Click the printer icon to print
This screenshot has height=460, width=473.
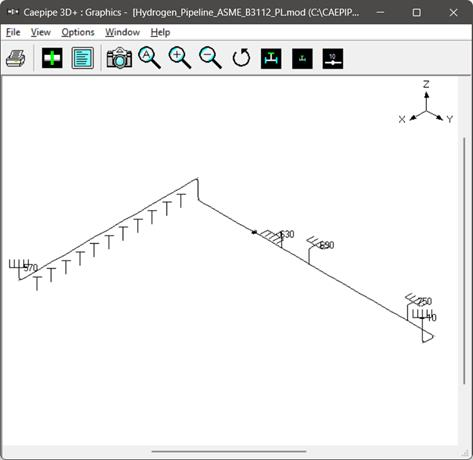(16, 59)
